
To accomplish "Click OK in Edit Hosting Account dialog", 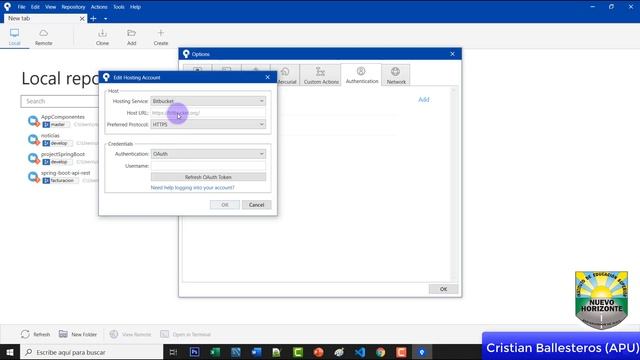I will (x=224, y=205).
